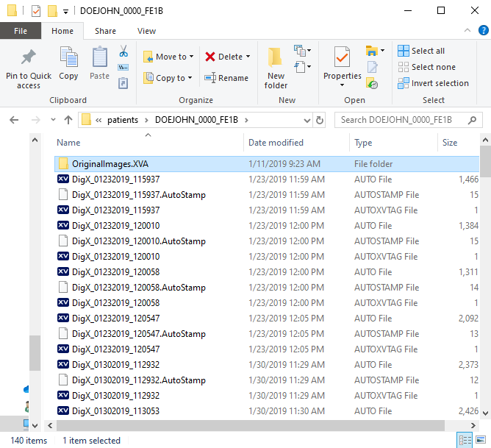491x448 pixels.
Task: Click the Copy icon in Clipboard group
Action: coord(68,57)
